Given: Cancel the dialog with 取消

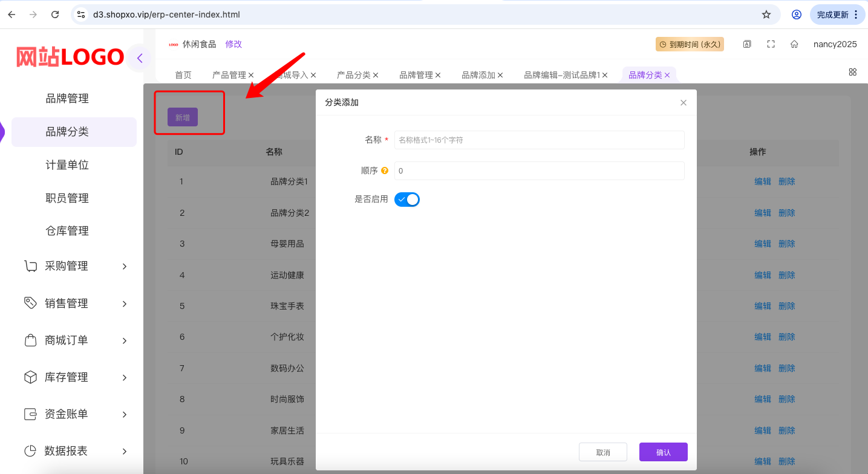Looking at the screenshot, I should coord(603,452).
